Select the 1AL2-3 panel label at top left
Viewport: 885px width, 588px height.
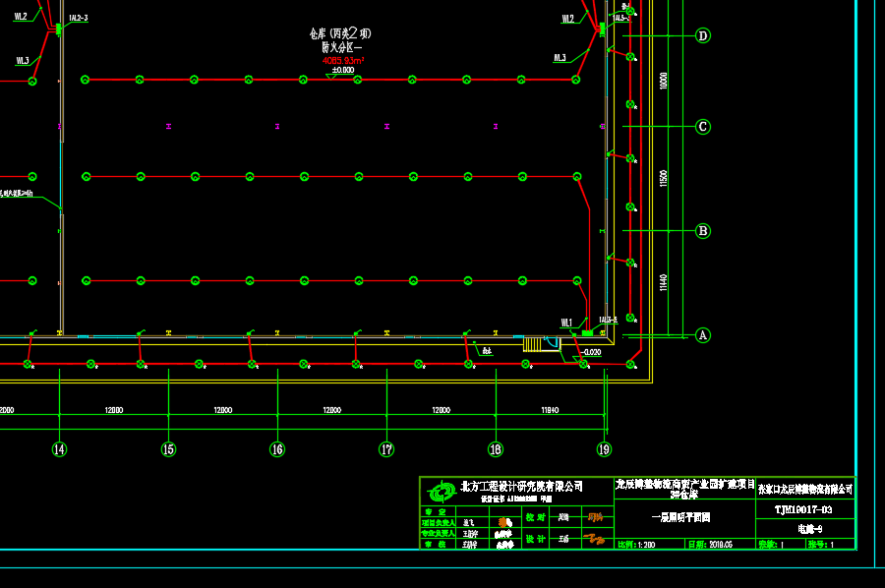pyautogui.click(x=80, y=19)
